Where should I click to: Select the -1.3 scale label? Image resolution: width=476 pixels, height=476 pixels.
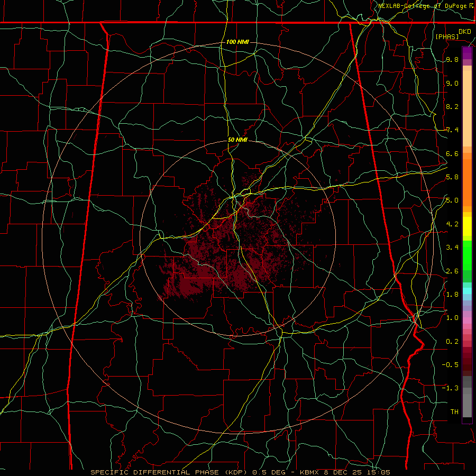pyautogui.click(x=450, y=388)
